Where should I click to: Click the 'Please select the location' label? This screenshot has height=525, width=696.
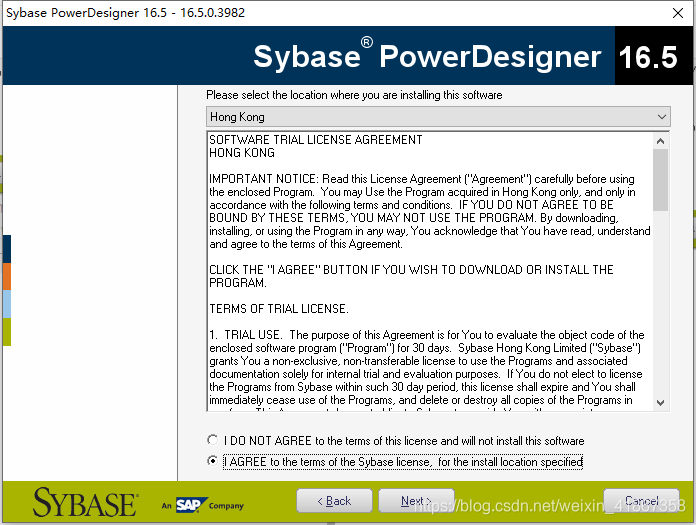[x=354, y=95]
